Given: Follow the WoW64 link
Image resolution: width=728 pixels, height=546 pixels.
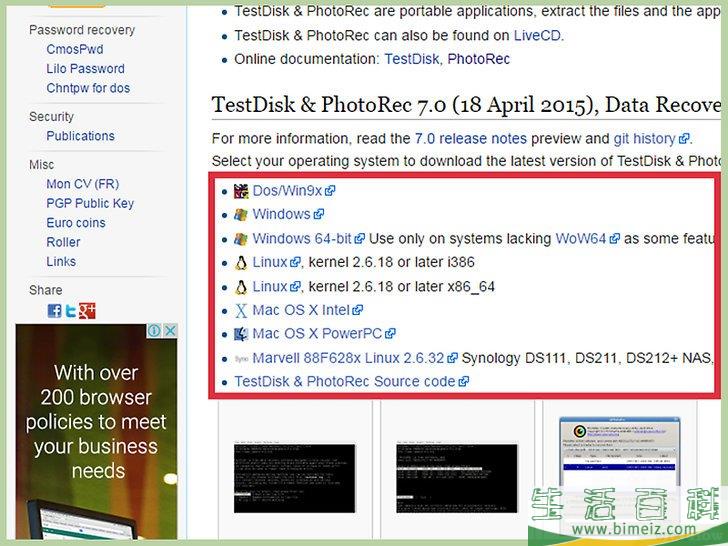Looking at the screenshot, I should [x=581, y=239].
